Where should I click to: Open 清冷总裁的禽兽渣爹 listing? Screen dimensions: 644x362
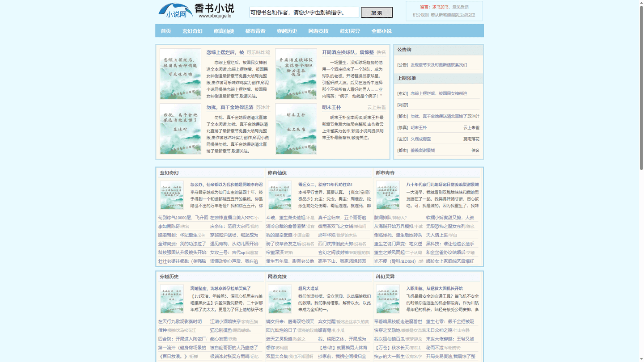click(x=286, y=227)
